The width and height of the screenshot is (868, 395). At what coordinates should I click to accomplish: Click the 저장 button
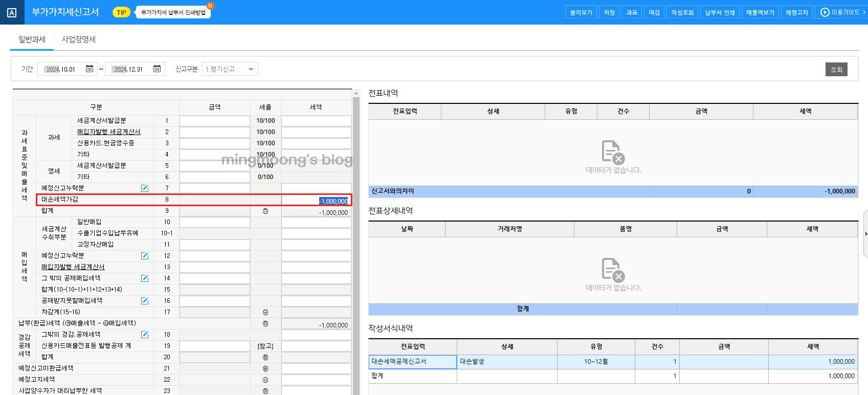609,12
